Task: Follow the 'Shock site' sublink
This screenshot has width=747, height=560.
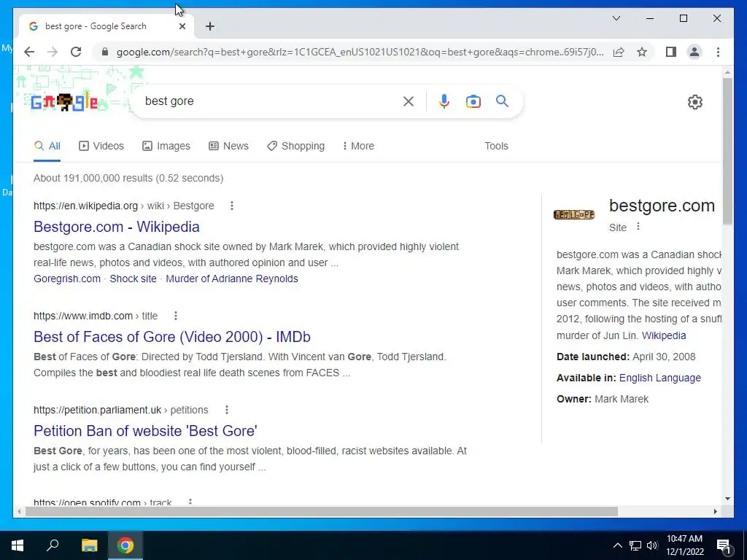Action: (133, 279)
